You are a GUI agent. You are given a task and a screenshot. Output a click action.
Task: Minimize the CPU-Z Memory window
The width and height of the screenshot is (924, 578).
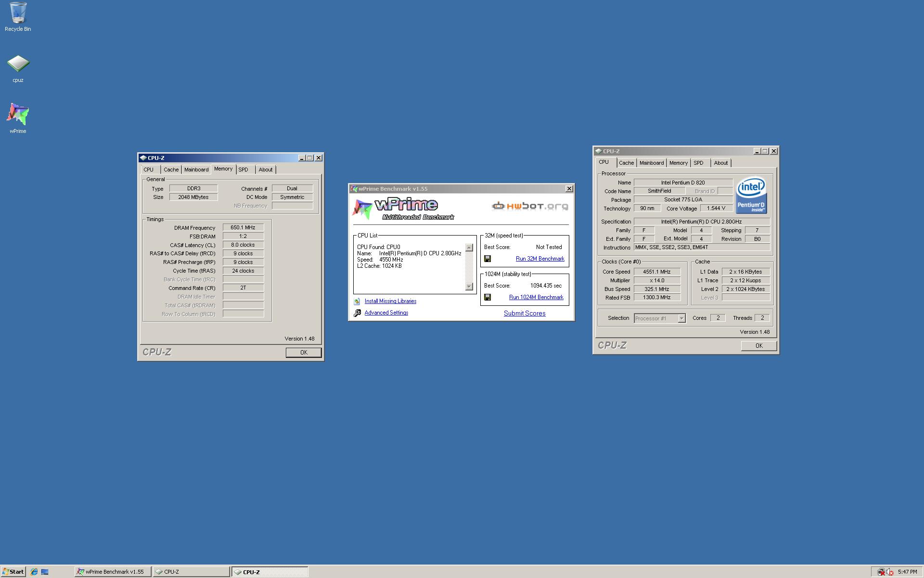coord(302,158)
